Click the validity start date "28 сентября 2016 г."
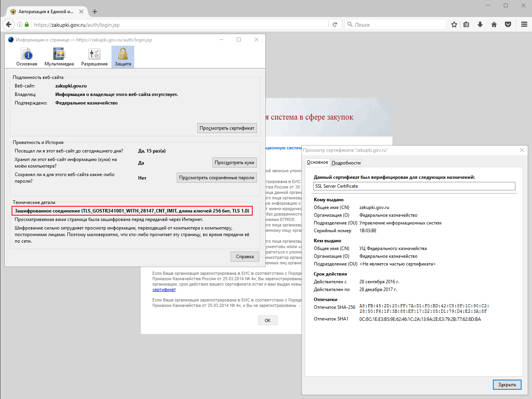 pyautogui.click(x=379, y=282)
